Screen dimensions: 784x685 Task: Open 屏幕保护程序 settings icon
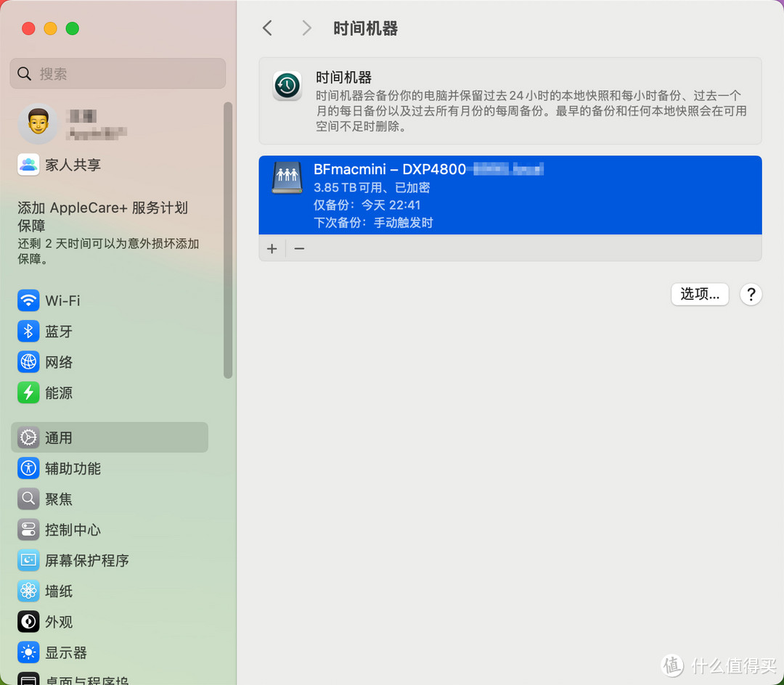click(28, 560)
